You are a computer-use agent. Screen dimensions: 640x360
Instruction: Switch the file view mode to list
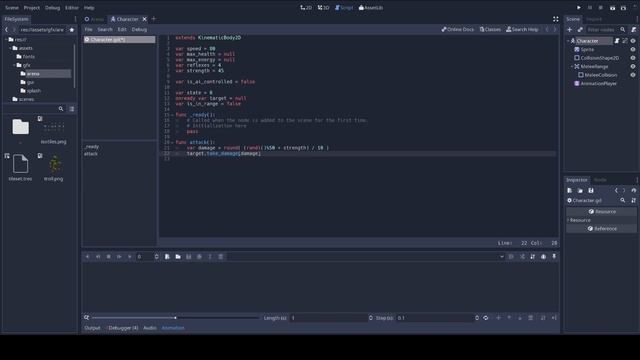pos(72,109)
